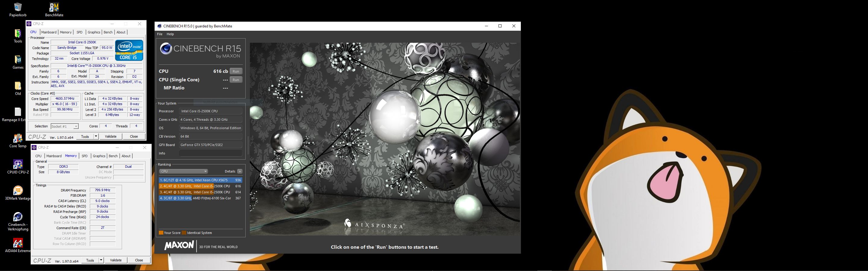Open the Socket #1 selection dropdown
868x271 pixels.
(65, 126)
